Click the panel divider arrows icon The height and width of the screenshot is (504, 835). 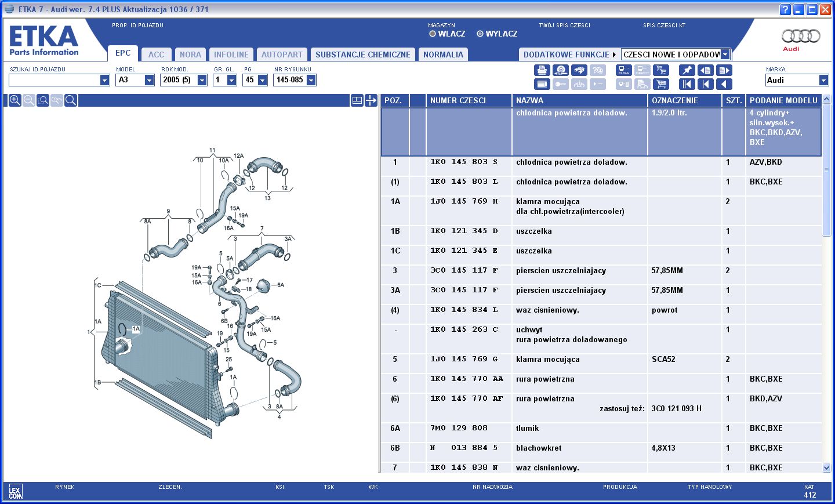(x=371, y=100)
